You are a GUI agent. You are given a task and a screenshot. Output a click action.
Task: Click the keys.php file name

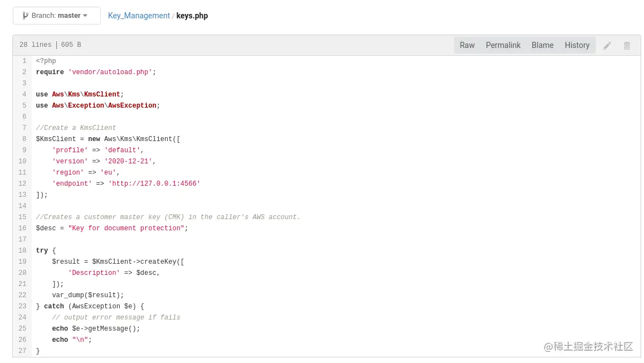click(192, 16)
